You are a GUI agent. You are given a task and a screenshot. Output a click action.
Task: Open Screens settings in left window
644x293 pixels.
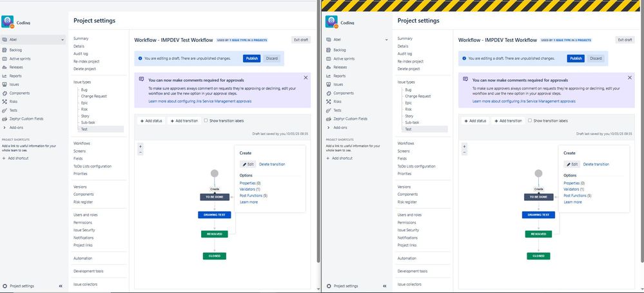click(80, 151)
